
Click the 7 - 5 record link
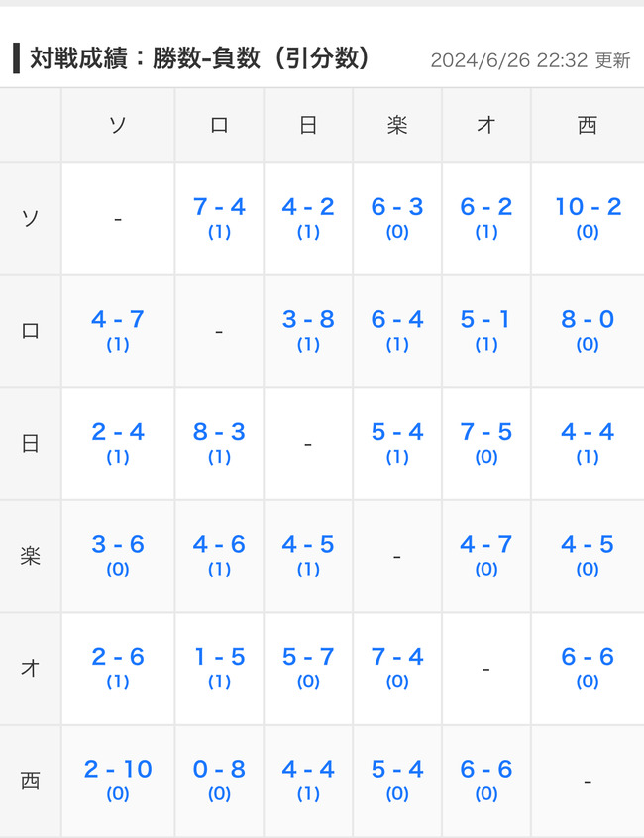(x=486, y=432)
